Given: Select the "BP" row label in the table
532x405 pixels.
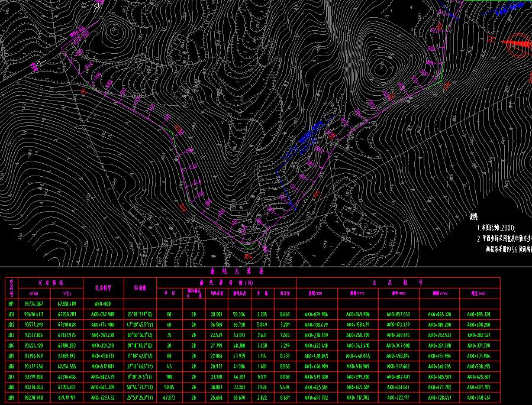Looking at the screenshot, I should click(11, 304).
